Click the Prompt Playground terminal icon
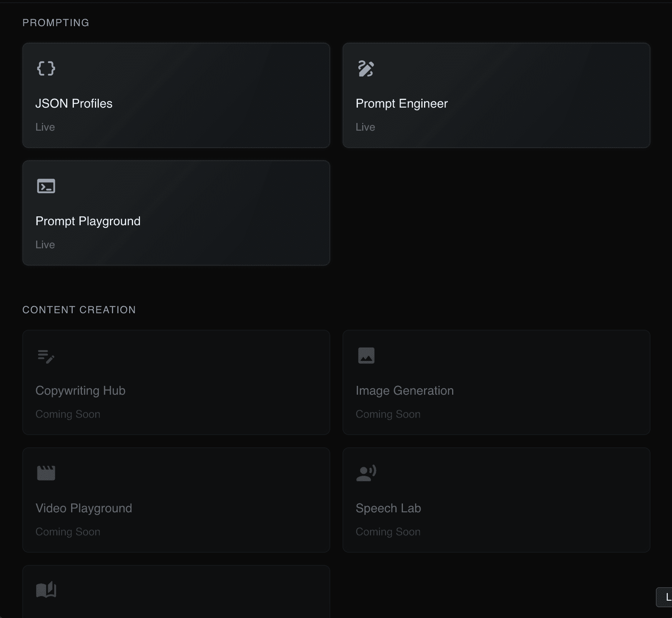Image resolution: width=672 pixels, height=618 pixels. 46,186
